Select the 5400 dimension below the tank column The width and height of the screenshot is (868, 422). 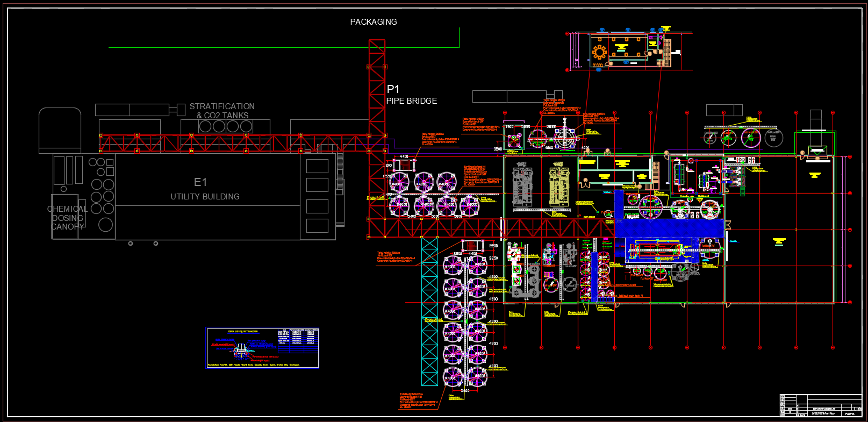click(465, 391)
